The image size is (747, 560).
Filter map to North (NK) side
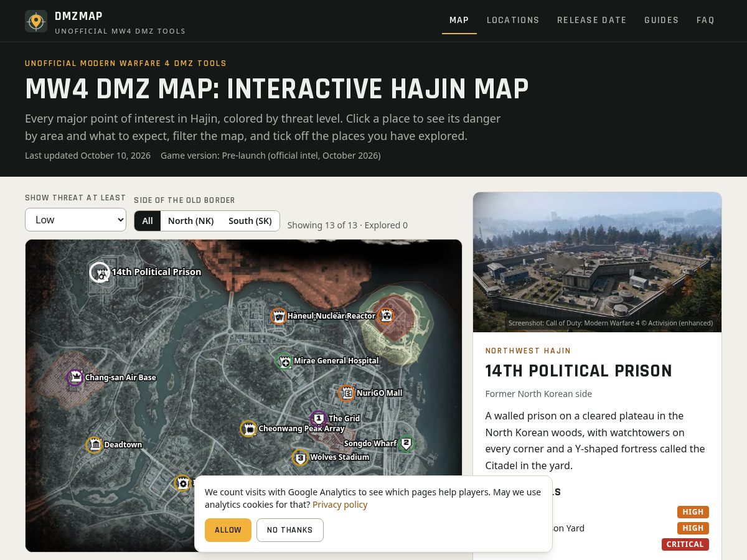(x=190, y=221)
